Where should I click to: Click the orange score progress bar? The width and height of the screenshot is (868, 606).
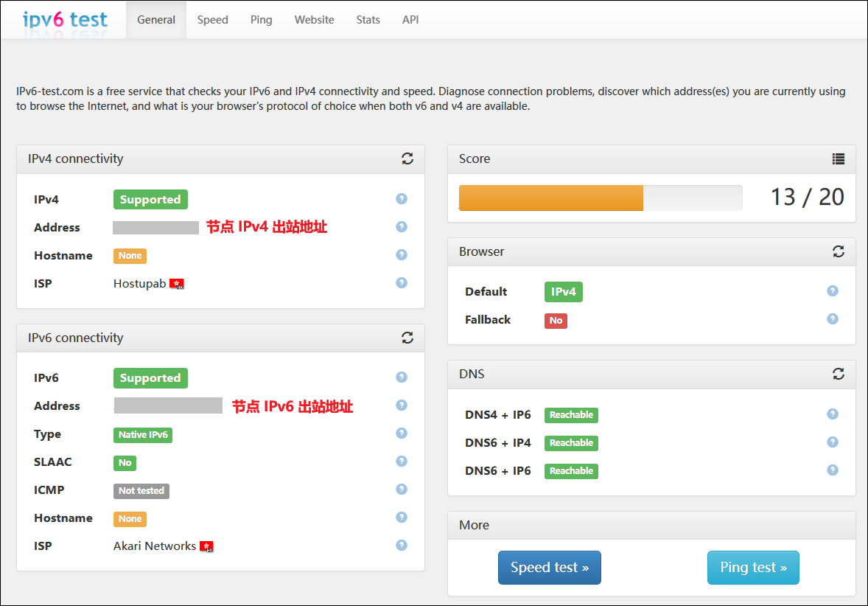pos(551,198)
